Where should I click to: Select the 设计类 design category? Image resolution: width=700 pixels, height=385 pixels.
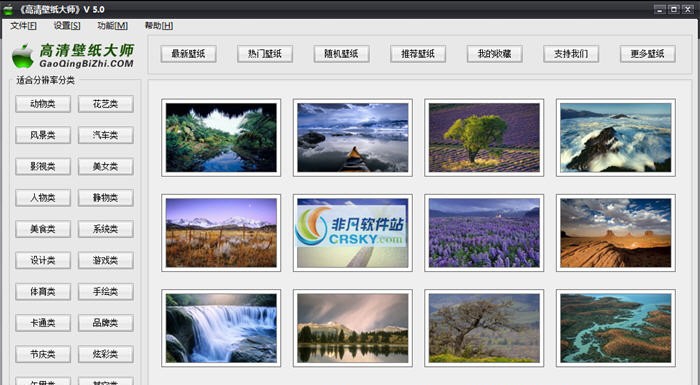(43, 260)
